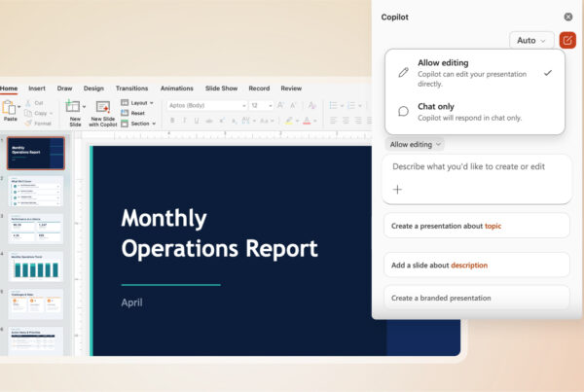Toggle Bold text formatting
Viewport: 584px width, 392px height.
coord(172,122)
